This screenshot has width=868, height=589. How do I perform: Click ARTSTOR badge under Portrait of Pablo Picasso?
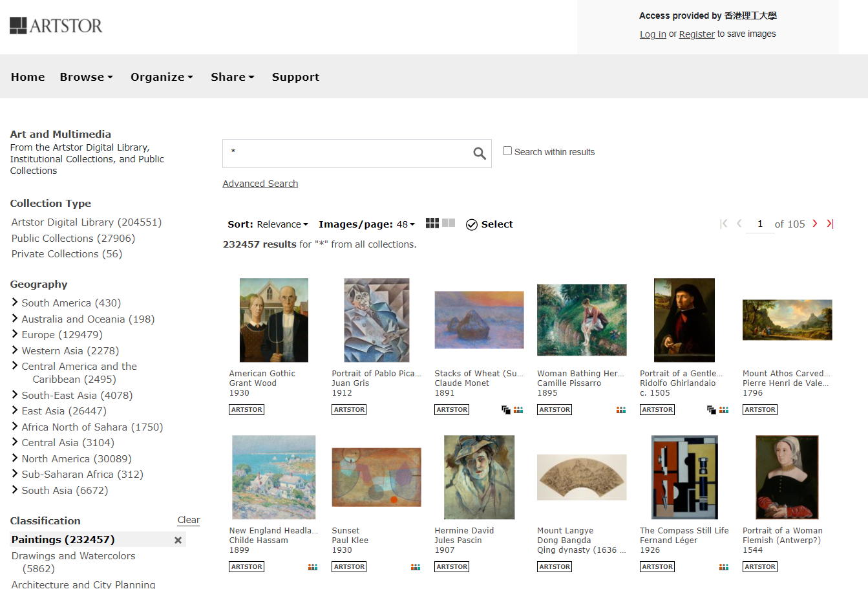[350, 409]
